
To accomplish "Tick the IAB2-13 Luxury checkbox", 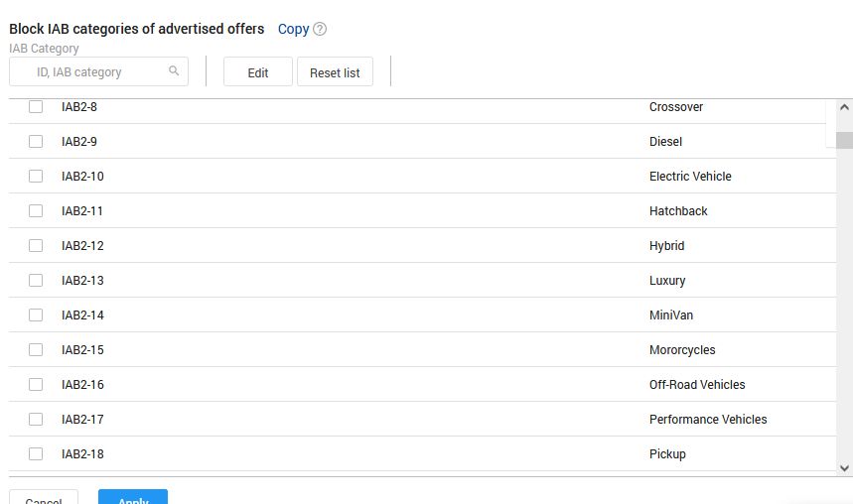I will click(36, 281).
